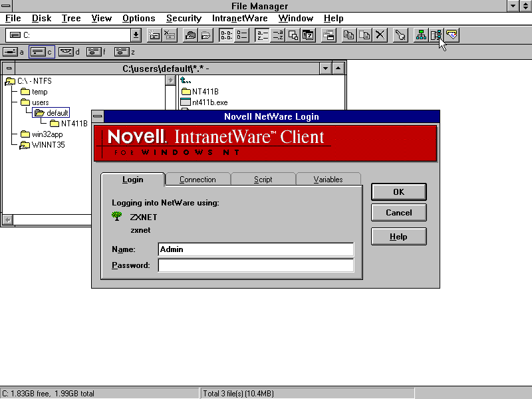The image size is (532, 399).
Task: Click Help button in NetWare Login dialog
Action: pos(398,237)
